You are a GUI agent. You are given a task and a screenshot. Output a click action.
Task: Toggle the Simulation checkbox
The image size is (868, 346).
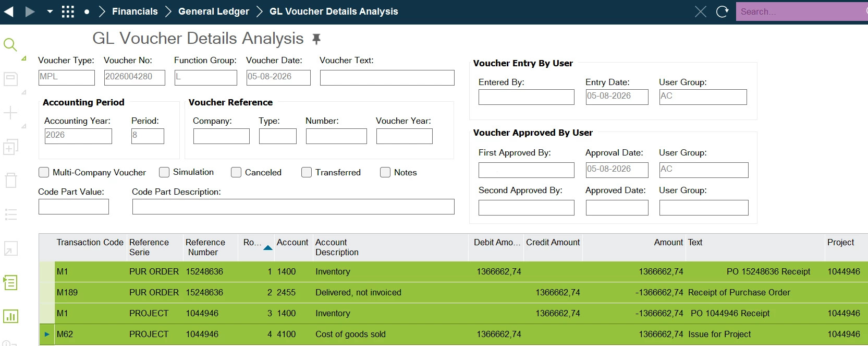point(164,172)
